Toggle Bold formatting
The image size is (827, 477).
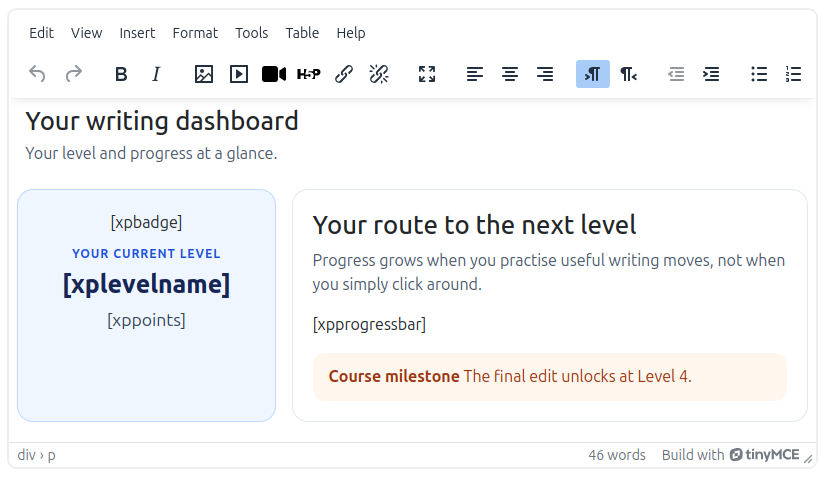pyautogui.click(x=121, y=74)
